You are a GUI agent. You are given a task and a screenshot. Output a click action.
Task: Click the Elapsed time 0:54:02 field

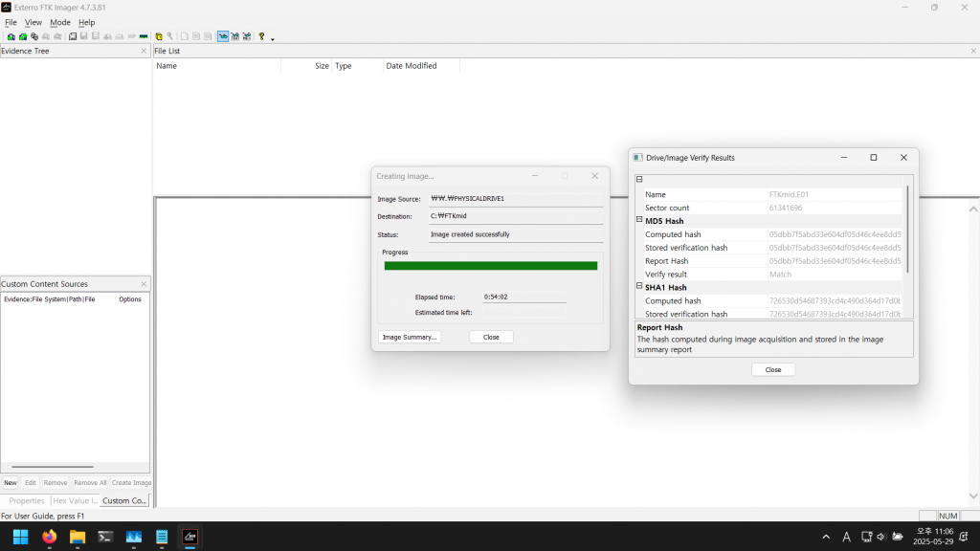tap(523, 298)
